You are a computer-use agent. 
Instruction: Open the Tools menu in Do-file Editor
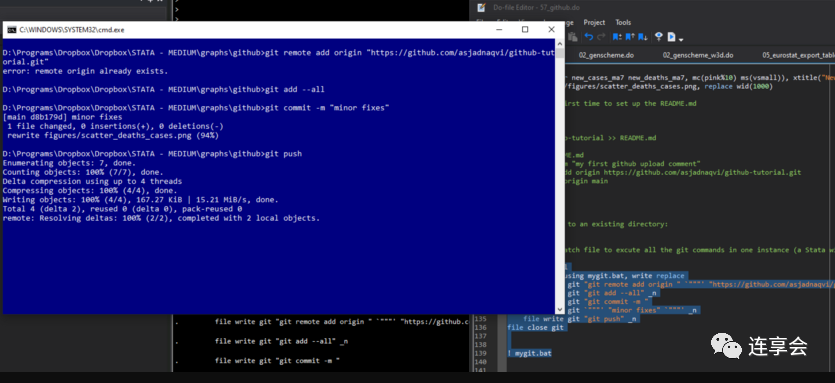pos(623,22)
